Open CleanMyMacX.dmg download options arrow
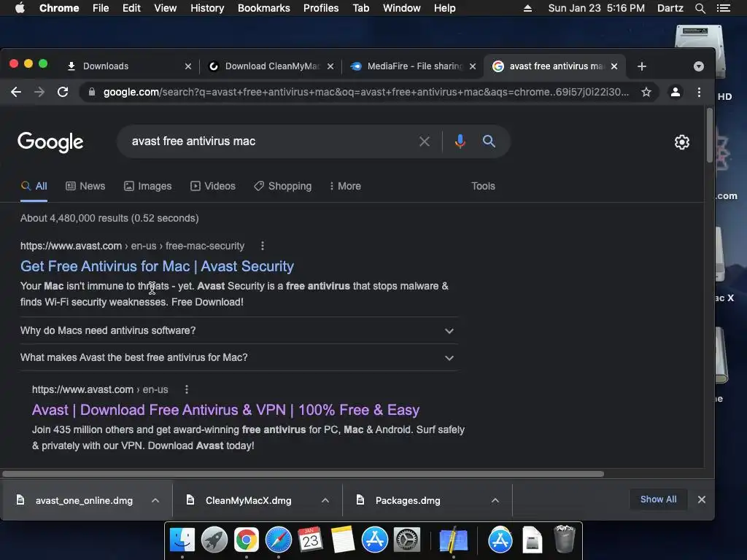Image resolution: width=747 pixels, height=560 pixels. coord(325,500)
